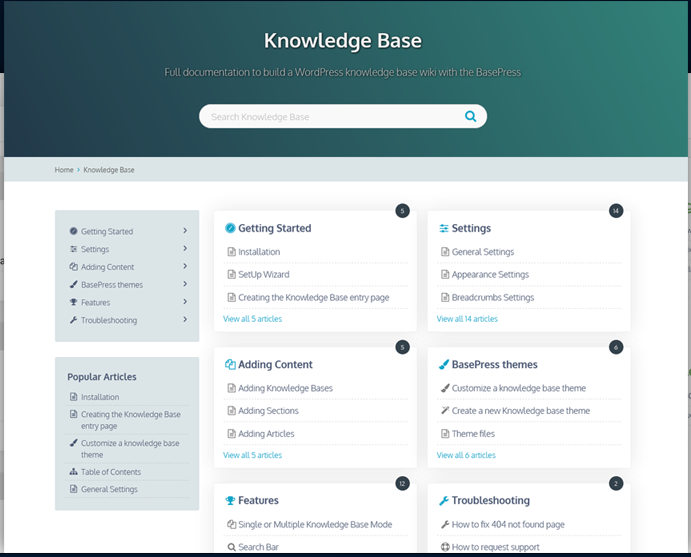Click wrench icon beside sidebar Troubleshooting
691x557 pixels.
click(x=73, y=320)
